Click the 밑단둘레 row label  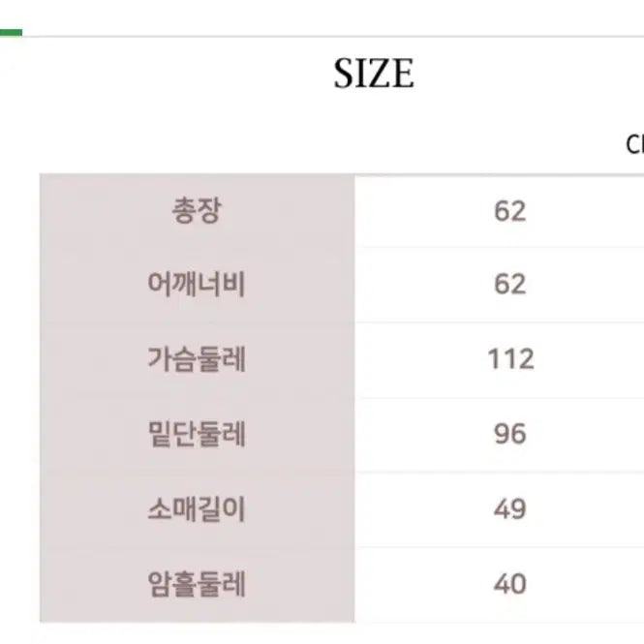197,434
